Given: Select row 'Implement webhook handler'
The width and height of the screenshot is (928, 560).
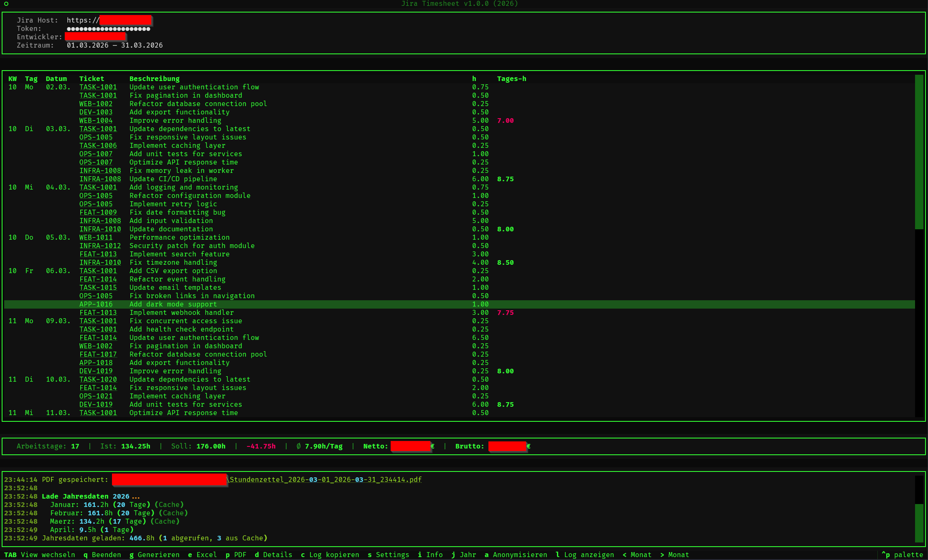Looking at the screenshot, I should click(x=460, y=312).
